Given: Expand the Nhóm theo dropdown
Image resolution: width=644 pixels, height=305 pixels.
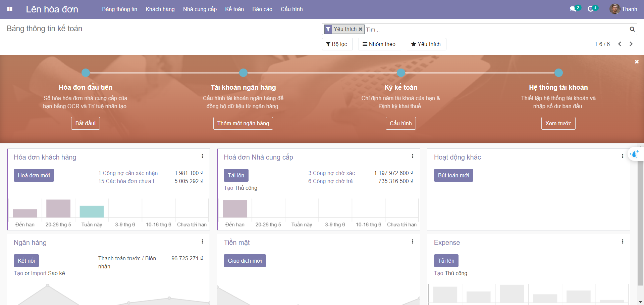Looking at the screenshot, I should pyautogui.click(x=379, y=44).
